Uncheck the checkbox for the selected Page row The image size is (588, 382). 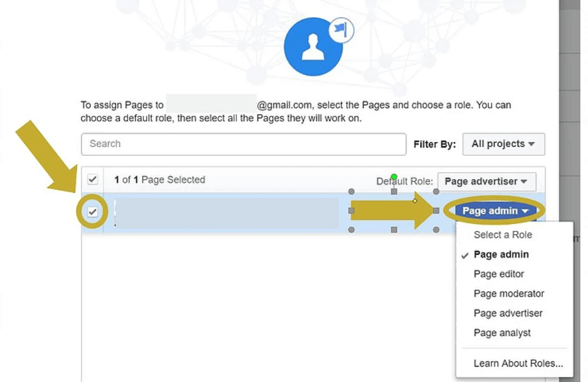(92, 212)
